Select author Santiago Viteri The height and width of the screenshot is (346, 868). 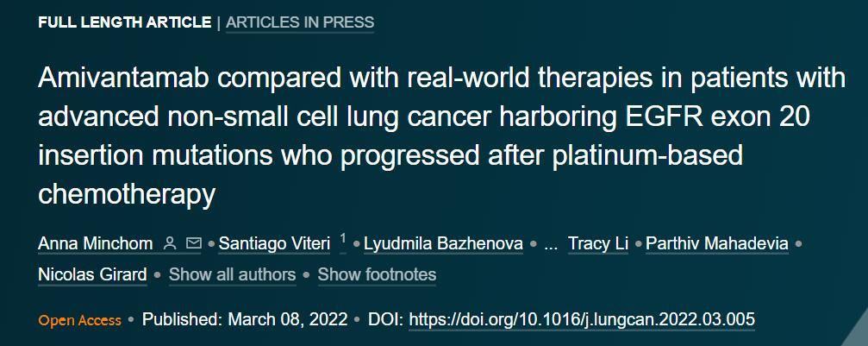(x=274, y=244)
